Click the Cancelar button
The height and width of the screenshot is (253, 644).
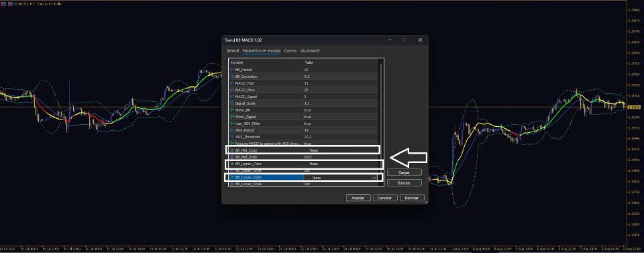pos(385,197)
